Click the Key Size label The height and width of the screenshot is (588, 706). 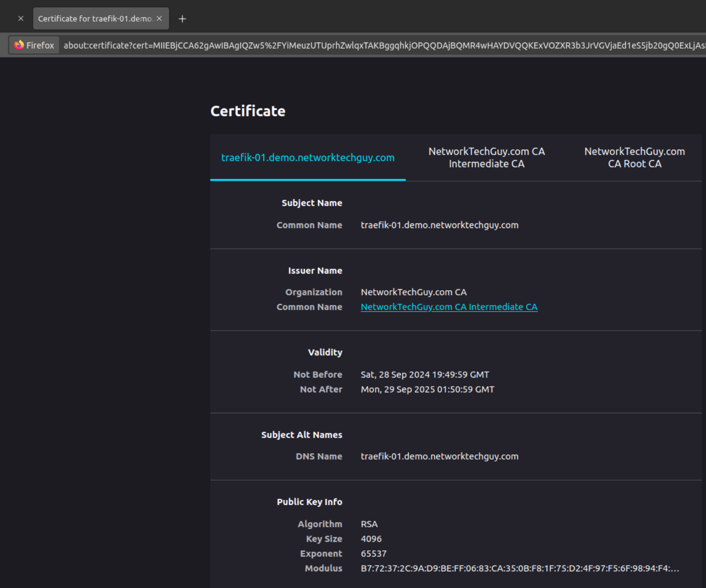pyautogui.click(x=324, y=539)
